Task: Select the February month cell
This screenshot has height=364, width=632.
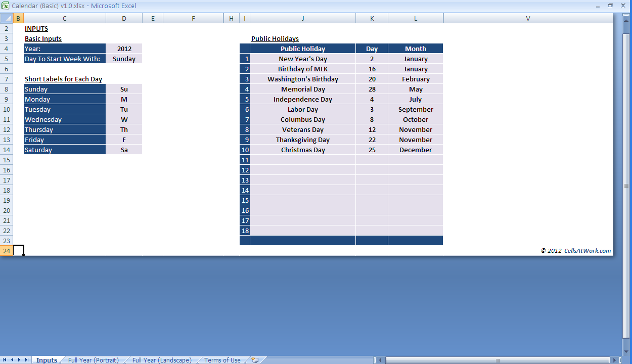Action: 416,79
